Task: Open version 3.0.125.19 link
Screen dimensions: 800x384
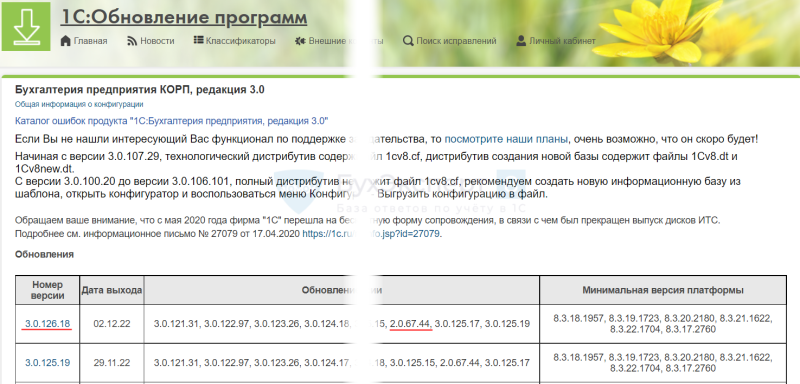Action: [x=47, y=363]
